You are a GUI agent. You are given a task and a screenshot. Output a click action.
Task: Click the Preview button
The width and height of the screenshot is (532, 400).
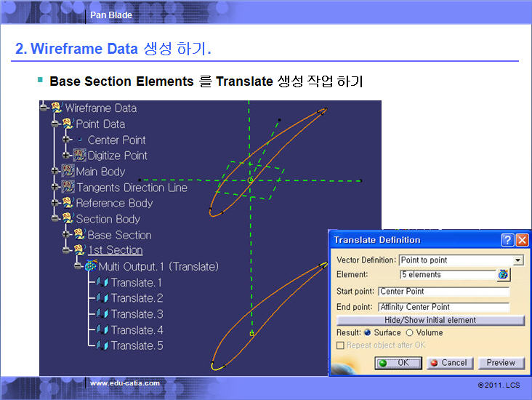pos(501,363)
